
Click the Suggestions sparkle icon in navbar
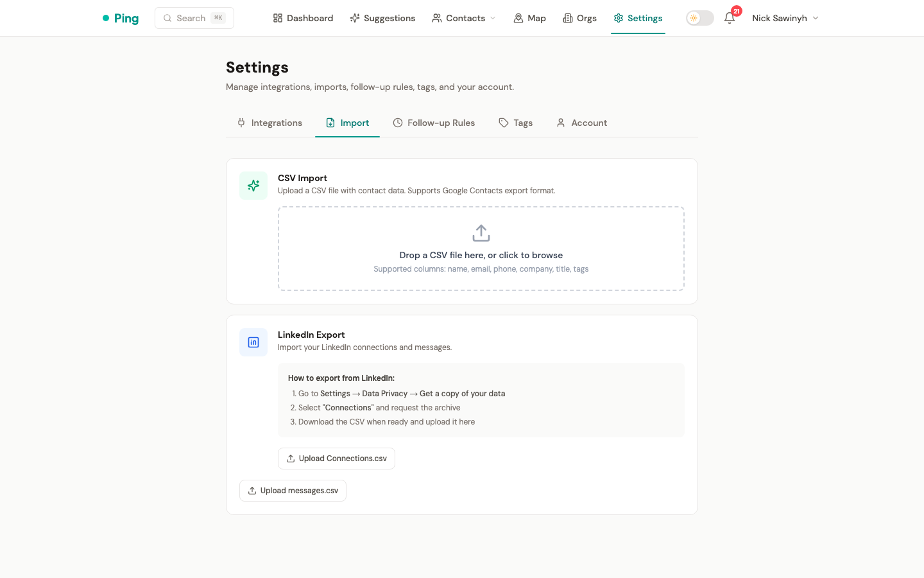click(x=355, y=18)
